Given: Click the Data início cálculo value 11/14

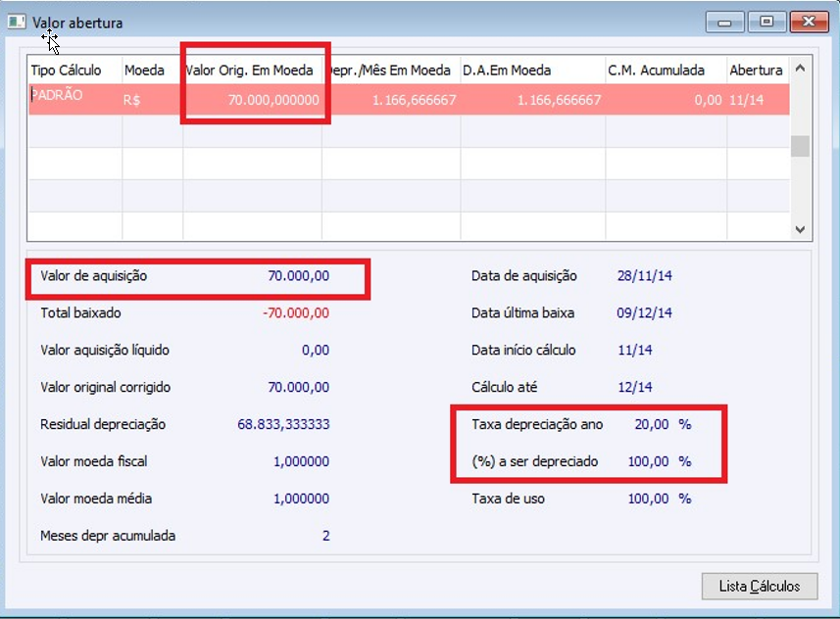Looking at the screenshot, I should (x=635, y=351).
